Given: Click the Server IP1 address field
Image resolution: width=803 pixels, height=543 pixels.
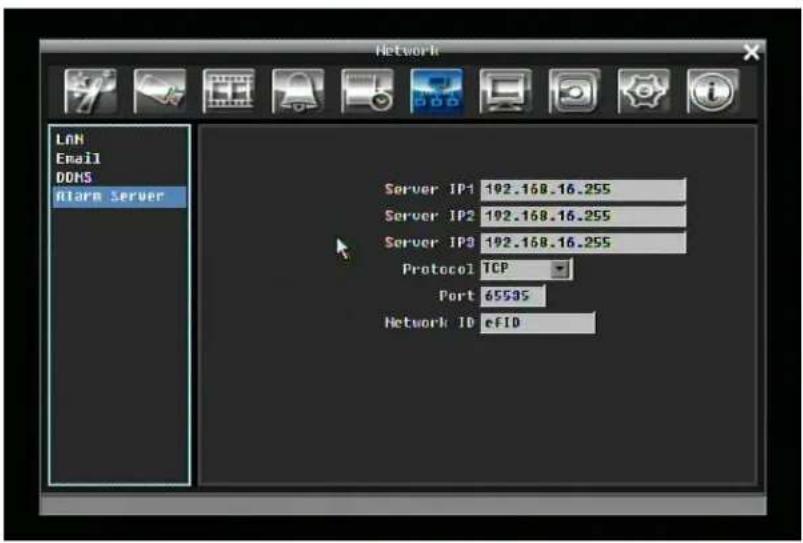Looking at the screenshot, I should [x=583, y=190].
